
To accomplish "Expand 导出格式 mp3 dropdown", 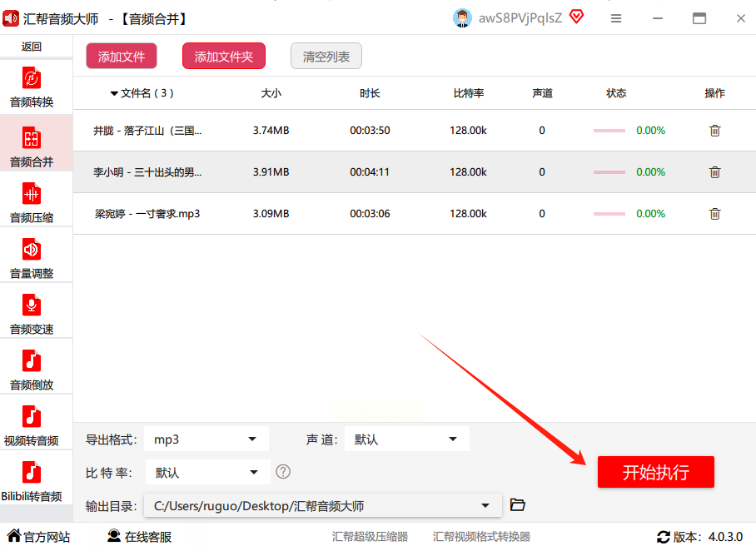I will 206,439.
